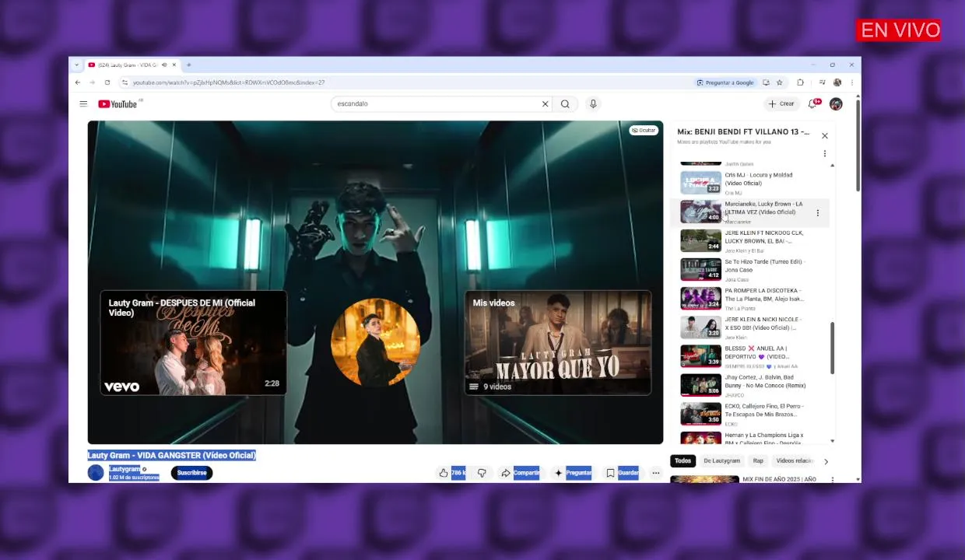Clear the search box text 'escandalo'
This screenshot has width=965, height=560.
545,103
